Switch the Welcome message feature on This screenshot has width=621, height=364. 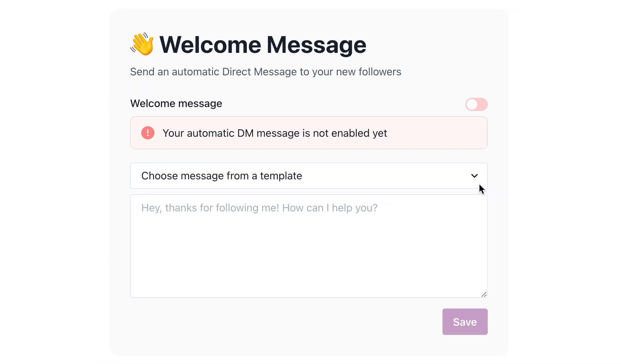tap(476, 104)
